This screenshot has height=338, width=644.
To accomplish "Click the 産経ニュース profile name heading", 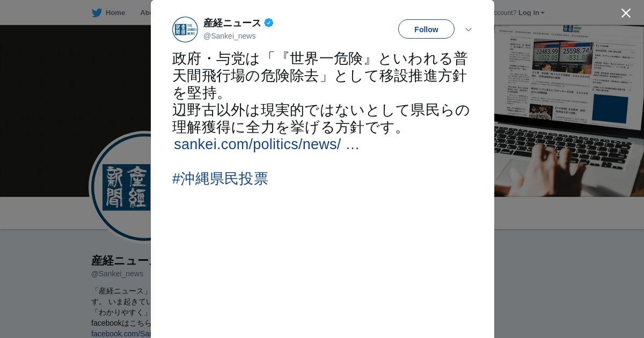I will tap(121, 261).
